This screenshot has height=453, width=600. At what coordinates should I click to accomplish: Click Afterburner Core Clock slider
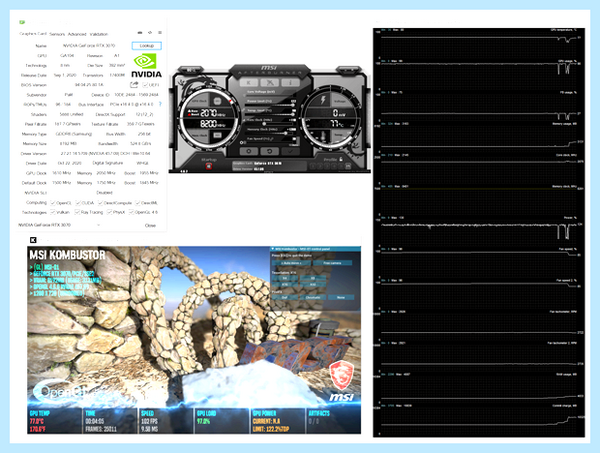coord(271,124)
